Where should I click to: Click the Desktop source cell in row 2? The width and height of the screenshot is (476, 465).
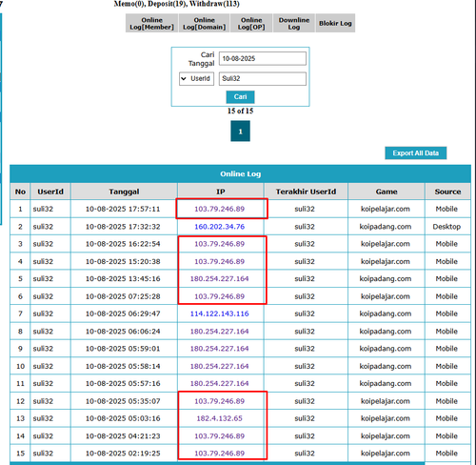click(x=446, y=227)
